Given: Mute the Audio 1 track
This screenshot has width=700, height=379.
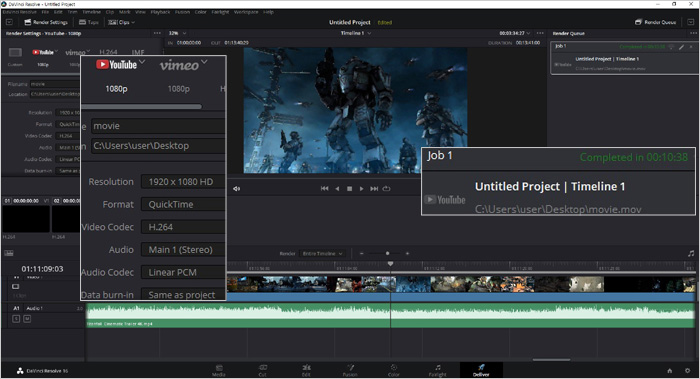Looking at the screenshot, I should [x=27, y=319].
